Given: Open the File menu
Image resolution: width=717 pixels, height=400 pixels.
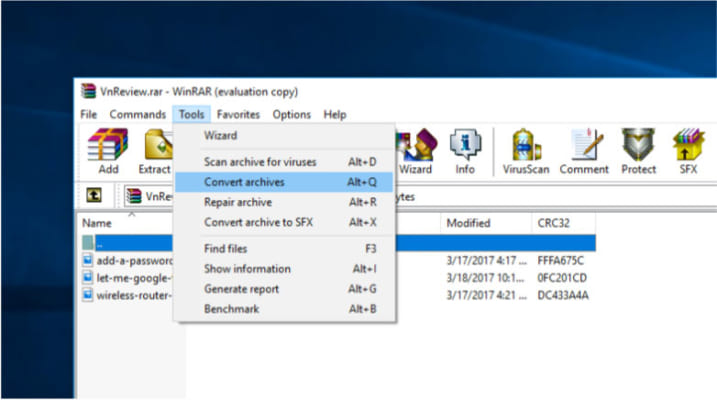Looking at the screenshot, I should [89, 114].
